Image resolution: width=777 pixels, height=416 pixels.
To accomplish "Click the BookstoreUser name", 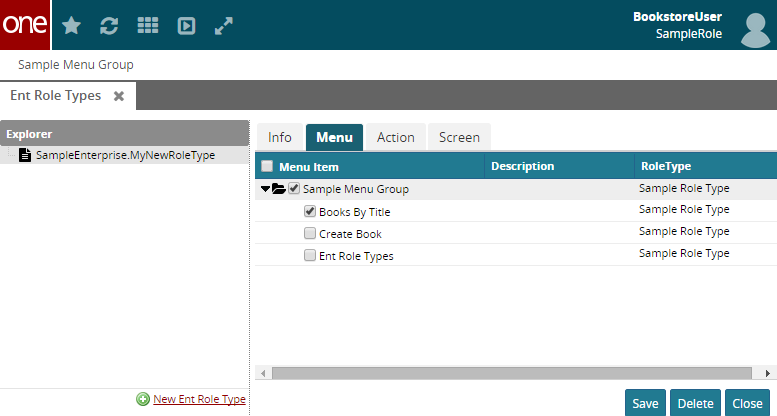I will click(677, 17).
